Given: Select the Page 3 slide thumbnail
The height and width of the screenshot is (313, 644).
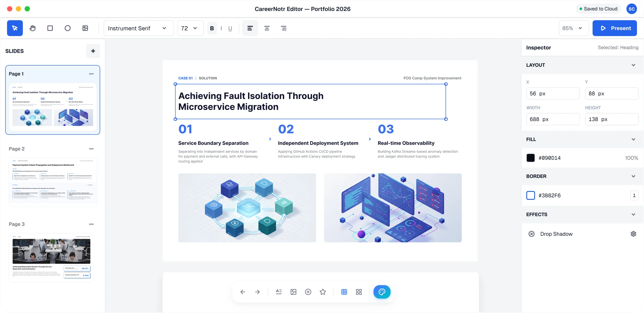Looking at the screenshot, I should (x=51, y=257).
